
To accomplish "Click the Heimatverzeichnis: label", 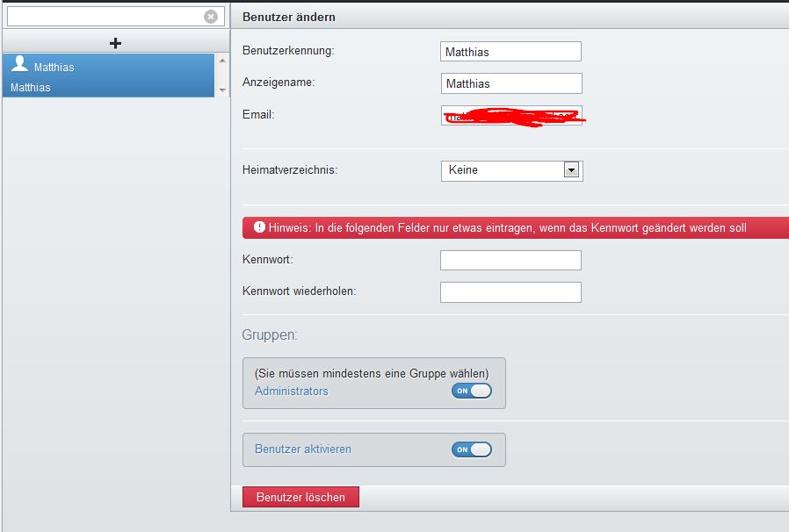I will tap(290, 170).
